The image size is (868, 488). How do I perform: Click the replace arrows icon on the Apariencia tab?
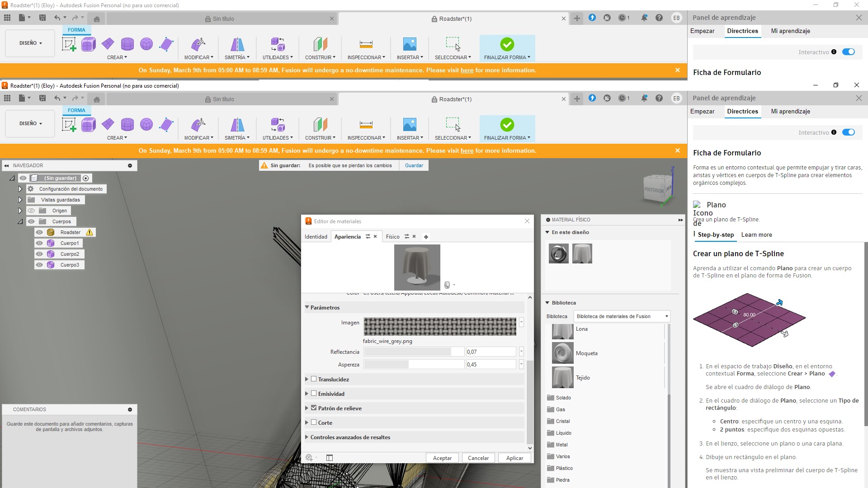click(x=368, y=236)
